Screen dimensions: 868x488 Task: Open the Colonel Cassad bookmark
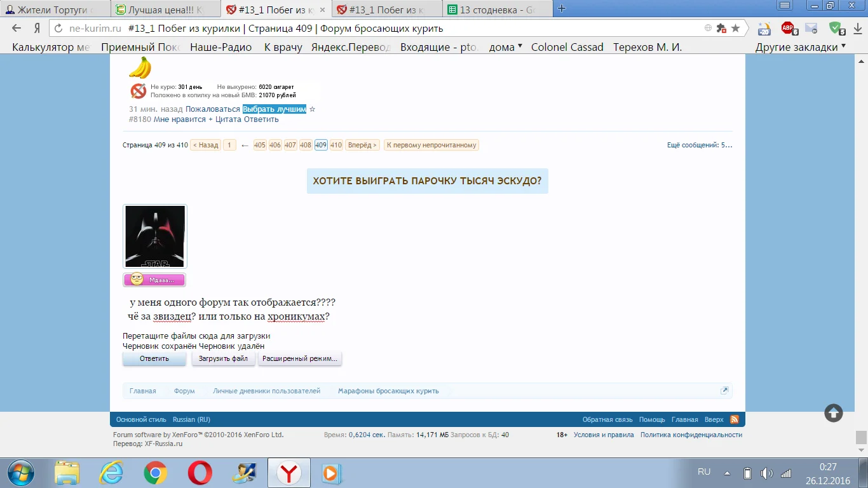point(567,47)
